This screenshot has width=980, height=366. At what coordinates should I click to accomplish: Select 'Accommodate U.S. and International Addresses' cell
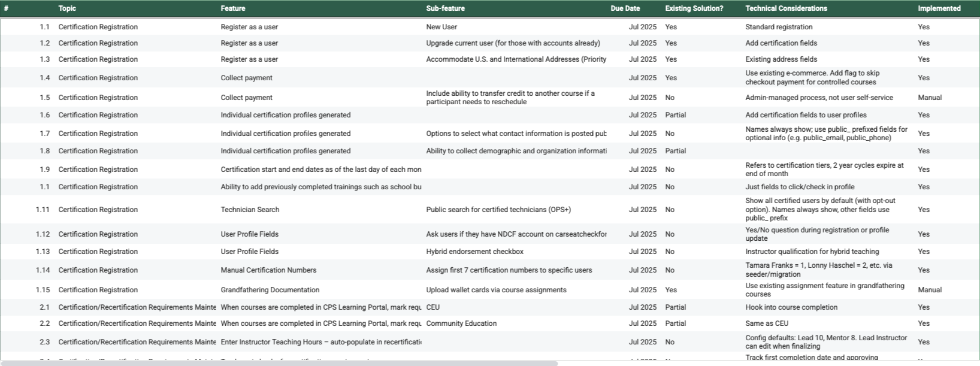point(516,59)
